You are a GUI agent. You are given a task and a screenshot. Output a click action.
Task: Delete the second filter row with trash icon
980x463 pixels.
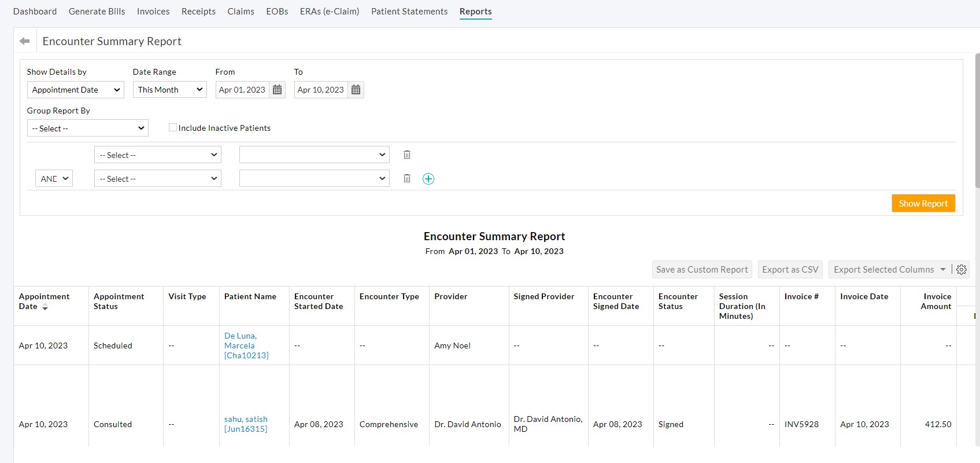[407, 178]
